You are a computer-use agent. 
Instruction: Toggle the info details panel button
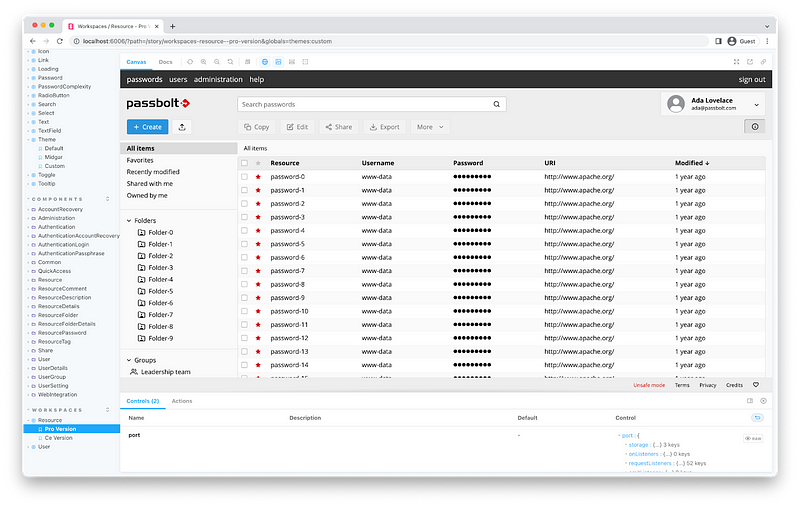pyautogui.click(x=755, y=126)
